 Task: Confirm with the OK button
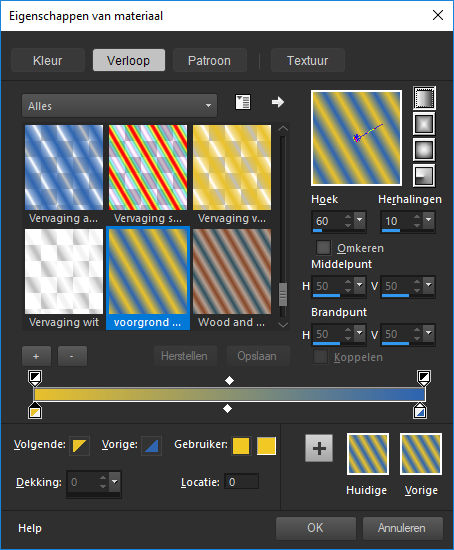coord(315,528)
